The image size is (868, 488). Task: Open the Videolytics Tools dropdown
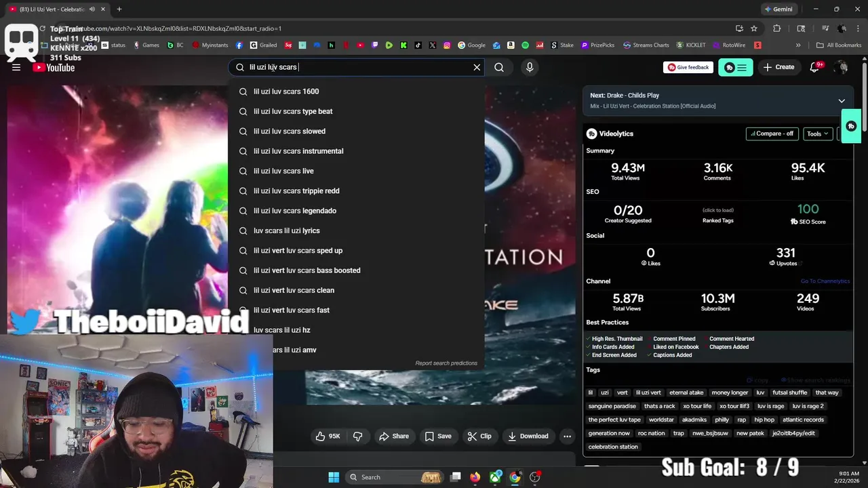pyautogui.click(x=818, y=134)
